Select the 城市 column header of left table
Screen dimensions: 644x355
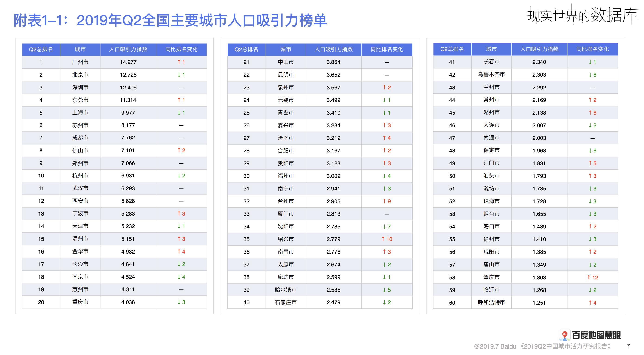(80, 50)
